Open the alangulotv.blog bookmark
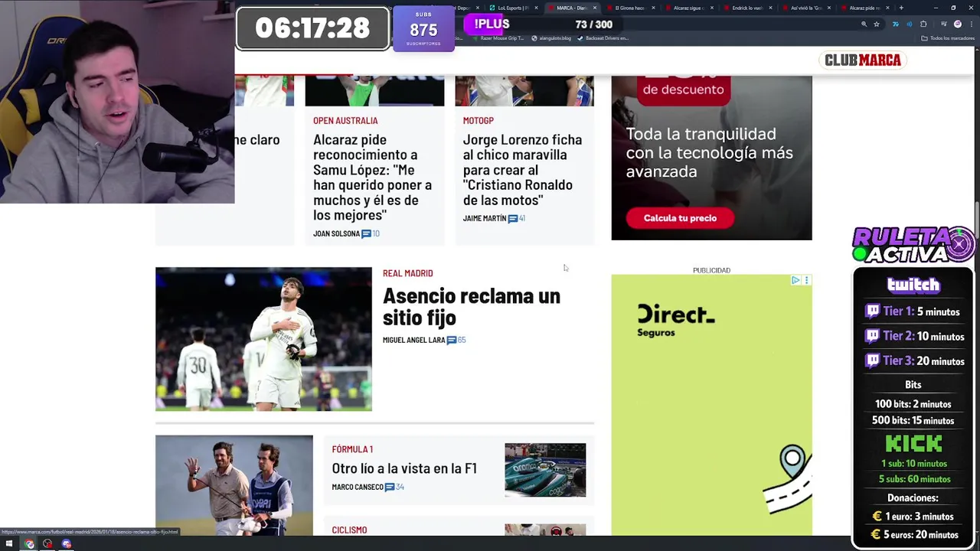The height and width of the screenshot is (551, 980). pyautogui.click(x=551, y=38)
